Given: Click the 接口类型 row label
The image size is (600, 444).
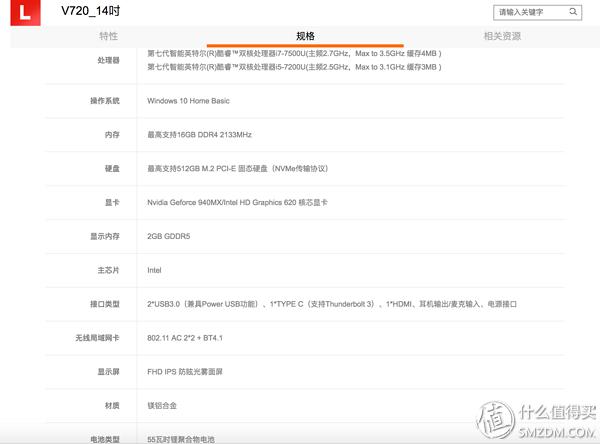Looking at the screenshot, I should pyautogui.click(x=105, y=304).
